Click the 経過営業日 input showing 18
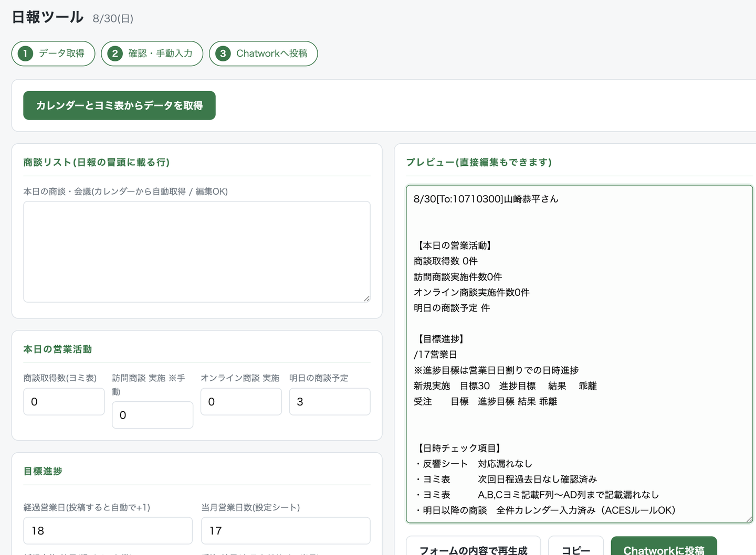756x555 pixels. (x=108, y=531)
